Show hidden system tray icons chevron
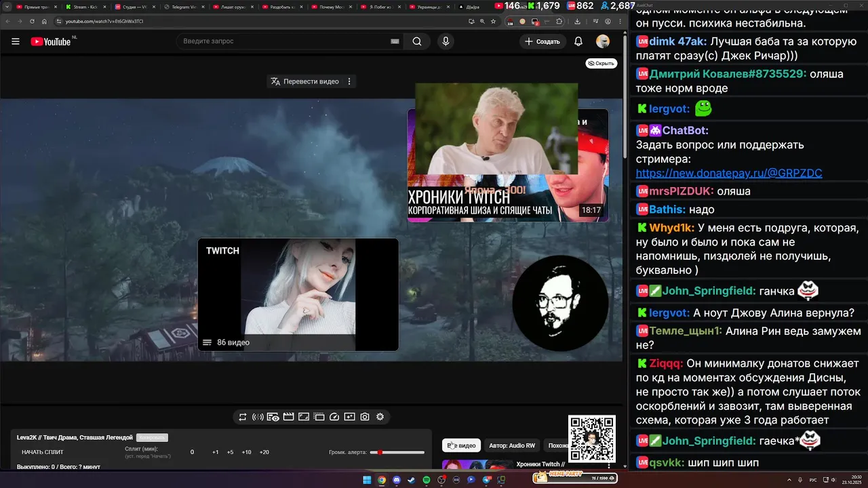This screenshot has height=488, width=868. pyautogui.click(x=788, y=480)
